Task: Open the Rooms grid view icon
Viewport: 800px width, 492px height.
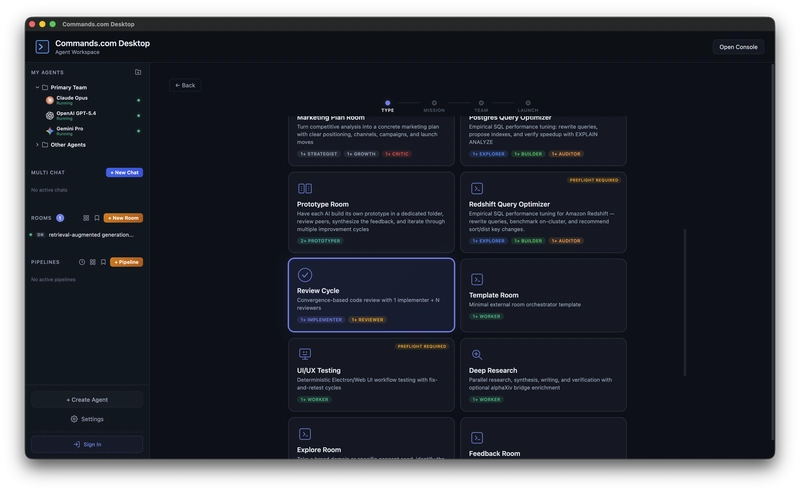Action: click(86, 217)
